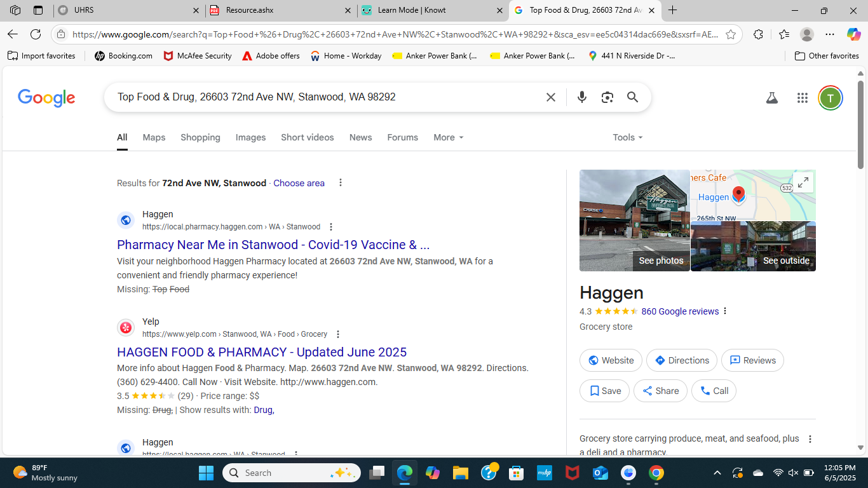This screenshot has width=868, height=488.
Task: Open HAGGEN FOOD & PHARMACY Yelp result
Action: coord(262,352)
